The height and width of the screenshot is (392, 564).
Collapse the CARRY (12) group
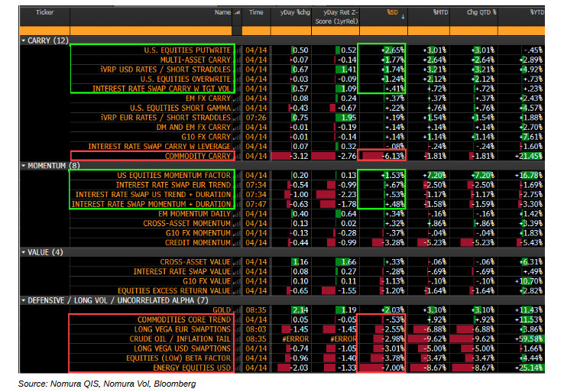tap(24, 40)
